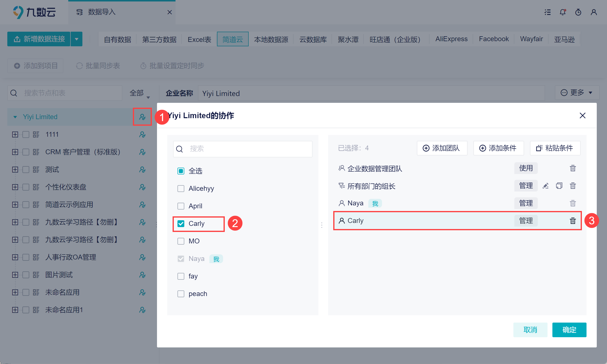The image size is (607, 364).
Task: Open the user account icon
Action: click(594, 12)
